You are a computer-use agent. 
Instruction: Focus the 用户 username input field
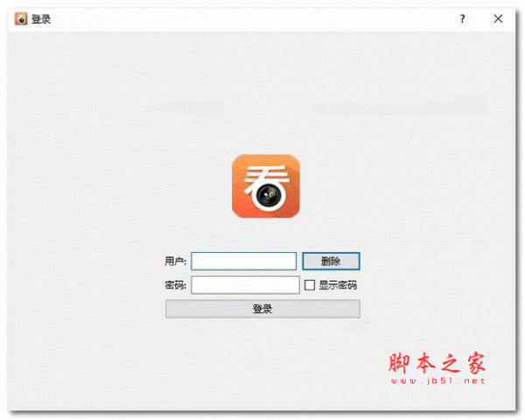tap(244, 262)
